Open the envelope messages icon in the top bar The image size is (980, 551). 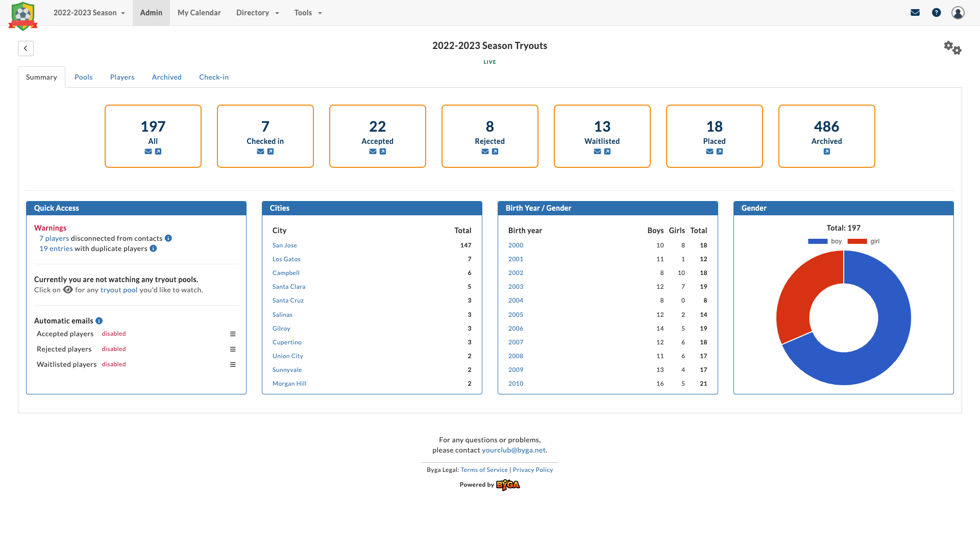tap(915, 12)
